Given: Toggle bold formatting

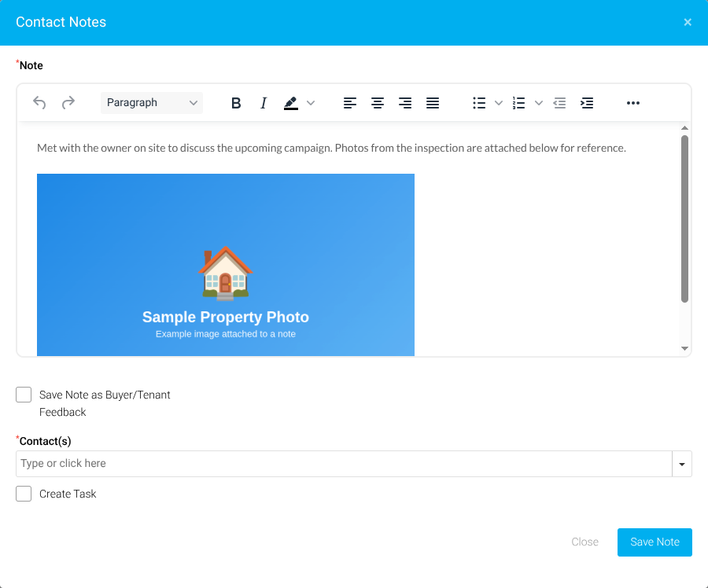Looking at the screenshot, I should pyautogui.click(x=236, y=103).
